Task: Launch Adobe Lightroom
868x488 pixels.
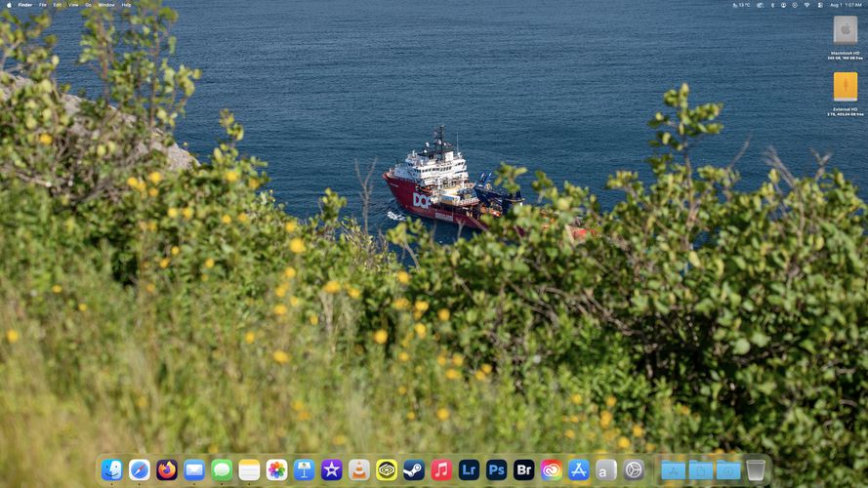Action: click(469, 470)
